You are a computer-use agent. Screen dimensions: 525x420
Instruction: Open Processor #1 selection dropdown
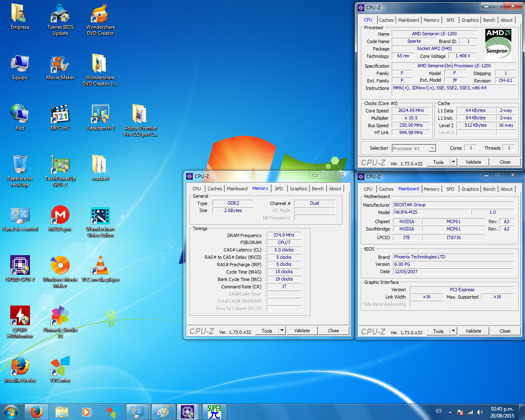pyautogui.click(x=413, y=148)
